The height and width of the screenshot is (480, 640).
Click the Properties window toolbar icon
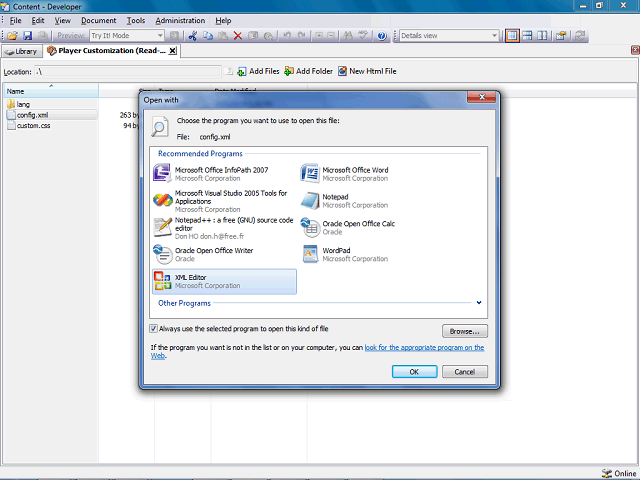tap(561, 36)
